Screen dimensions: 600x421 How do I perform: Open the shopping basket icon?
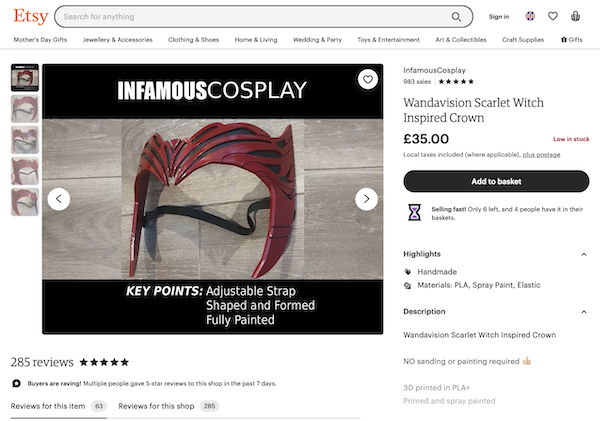575,16
